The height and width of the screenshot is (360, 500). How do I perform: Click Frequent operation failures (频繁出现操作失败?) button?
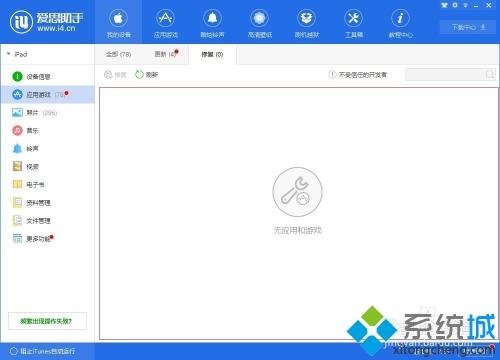point(47,321)
